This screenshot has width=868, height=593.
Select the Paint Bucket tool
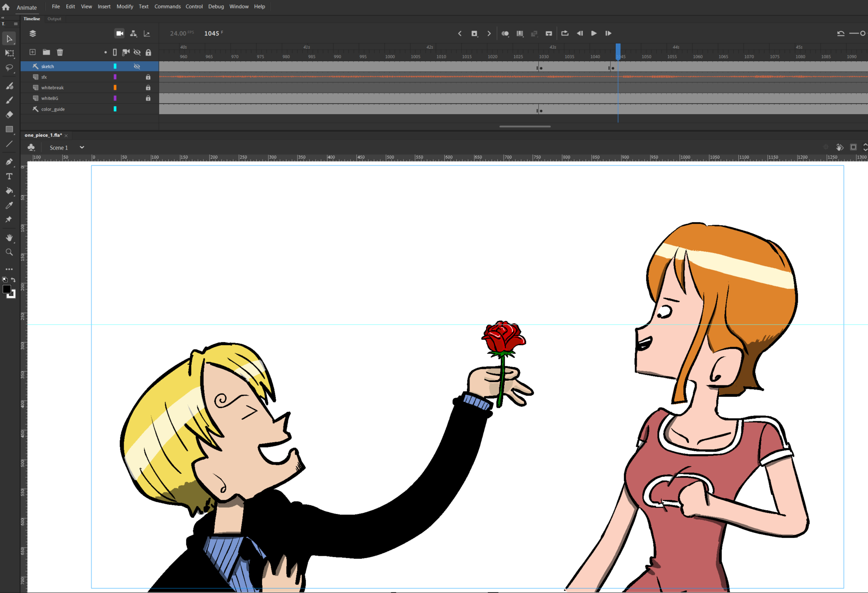pos(9,191)
